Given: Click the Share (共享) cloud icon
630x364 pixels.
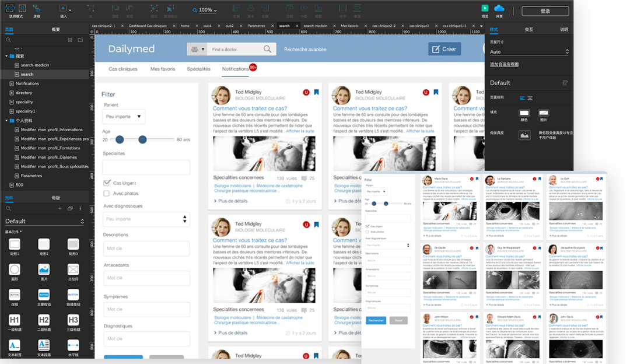Looking at the screenshot, I should coord(499,8).
